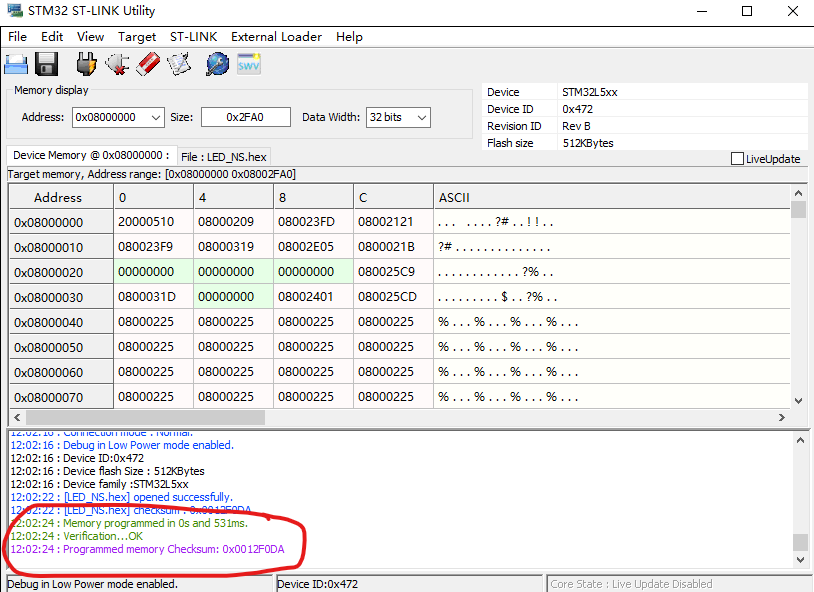Click the Program and verify toolbar icon

click(x=179, y=65)
